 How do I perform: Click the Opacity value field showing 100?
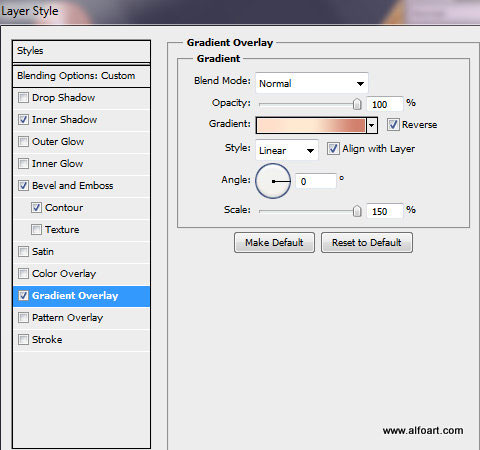384,104
